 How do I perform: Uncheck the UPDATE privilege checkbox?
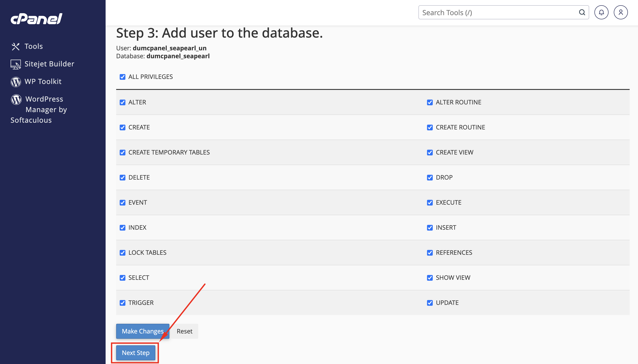pos(430,303)
